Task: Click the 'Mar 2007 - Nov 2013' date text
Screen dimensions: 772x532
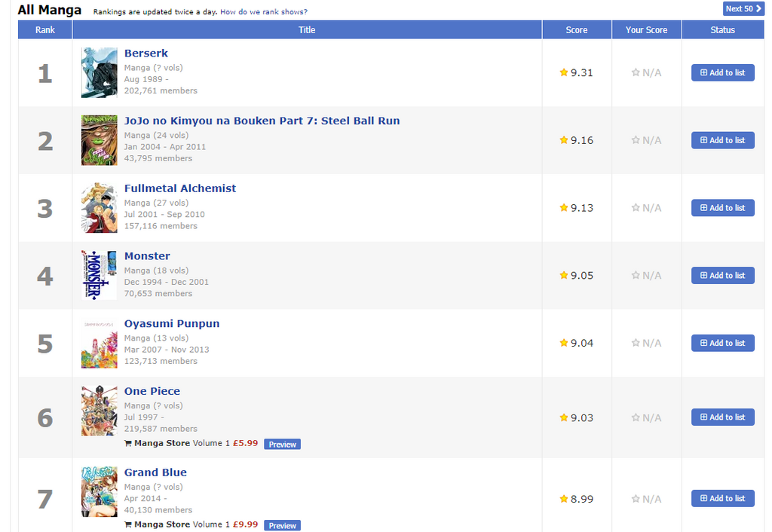Action: [167, 350]
